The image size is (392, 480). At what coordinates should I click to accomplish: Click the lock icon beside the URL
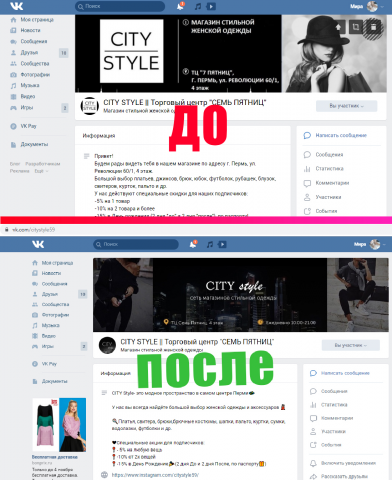point(6,230)
